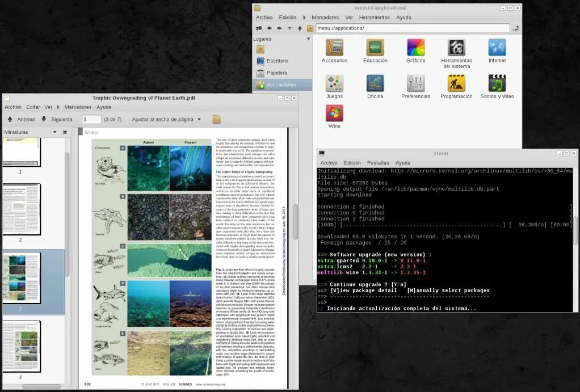580x392 pixels.
Task: Click the PDF viewer title bar icon
Action: click(7, 98)
